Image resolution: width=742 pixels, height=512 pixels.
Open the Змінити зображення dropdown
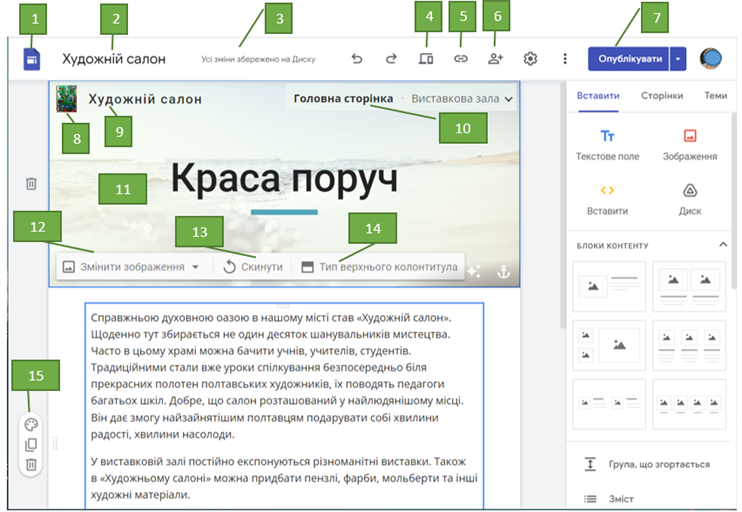(x=131, y=267)
